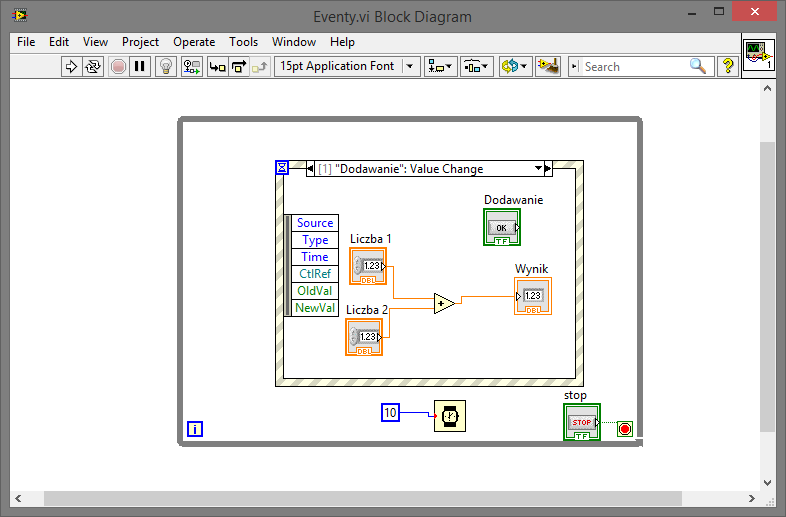Open the Operate menu
786x517 pixels.
[x=194, y=42]
